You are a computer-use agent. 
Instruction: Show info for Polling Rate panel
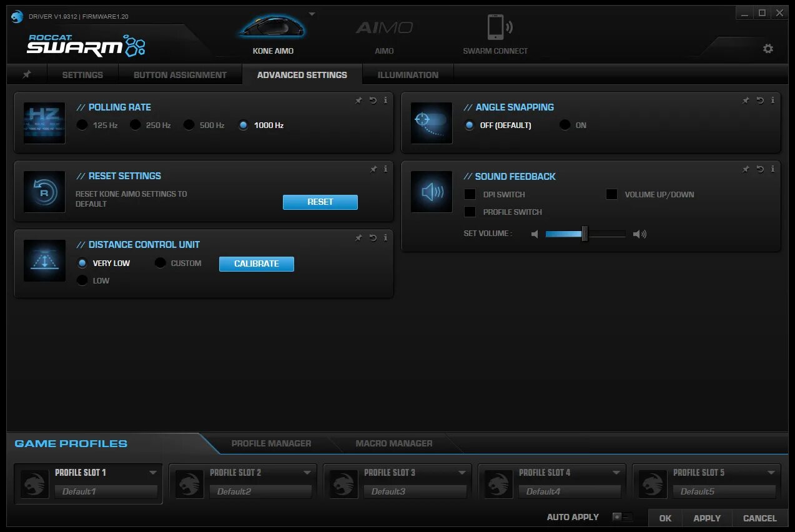coord(385,100)
